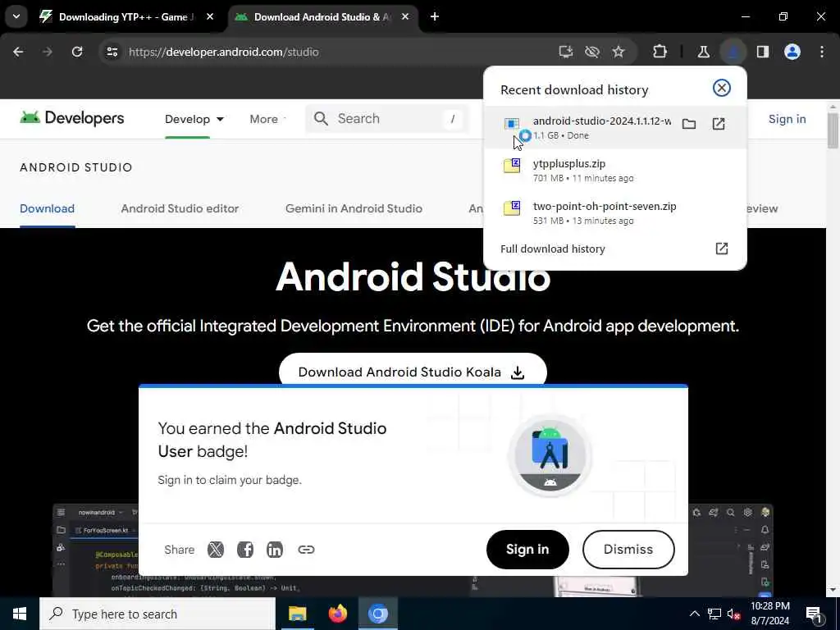840x630 pixels.
Task: Open the notification center icon
Action: (815, 615)
